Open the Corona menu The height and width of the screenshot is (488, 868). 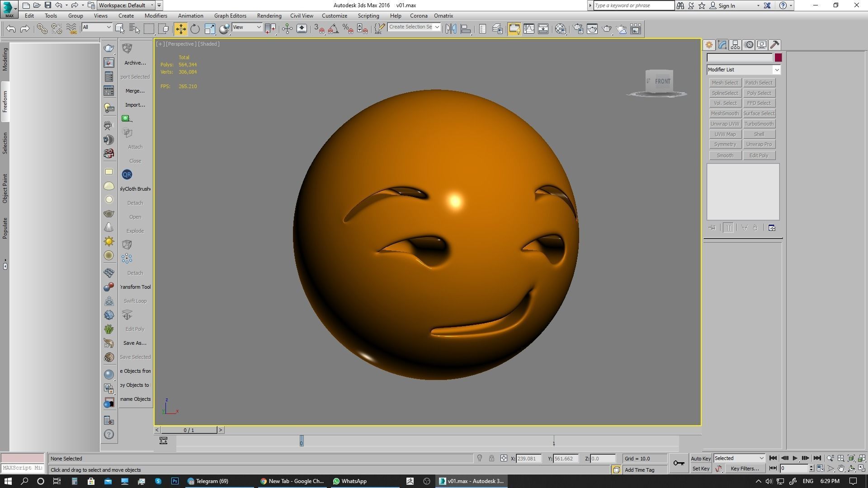[419, 15]
